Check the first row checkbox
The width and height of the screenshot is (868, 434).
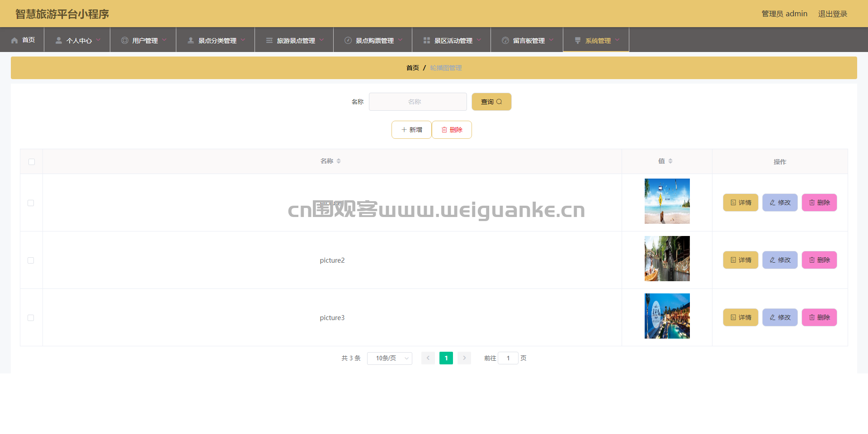31,203
